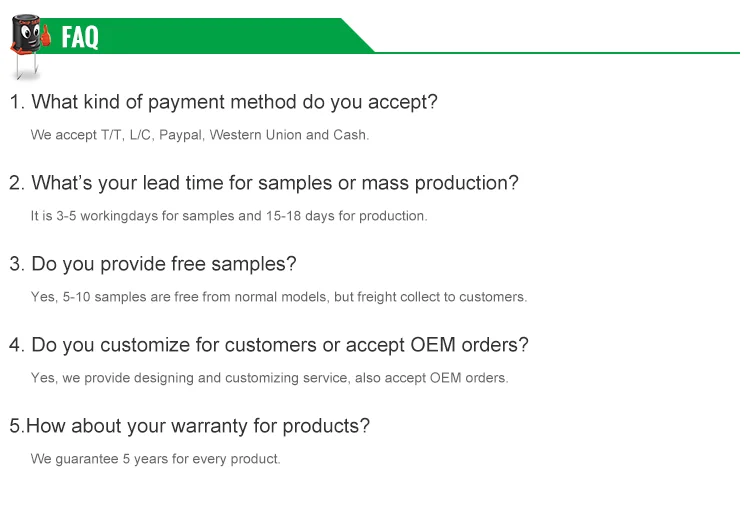
Task: Select the designing and customizing service answer
Action: 270,378
